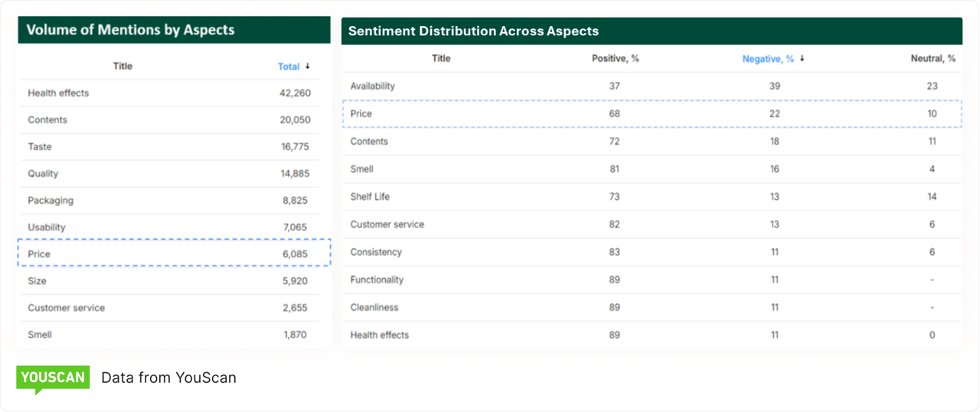Screen dimensions: 980x412
Task: Click Title header in Volume of Mentions table
Action: (x=122, y=67)
